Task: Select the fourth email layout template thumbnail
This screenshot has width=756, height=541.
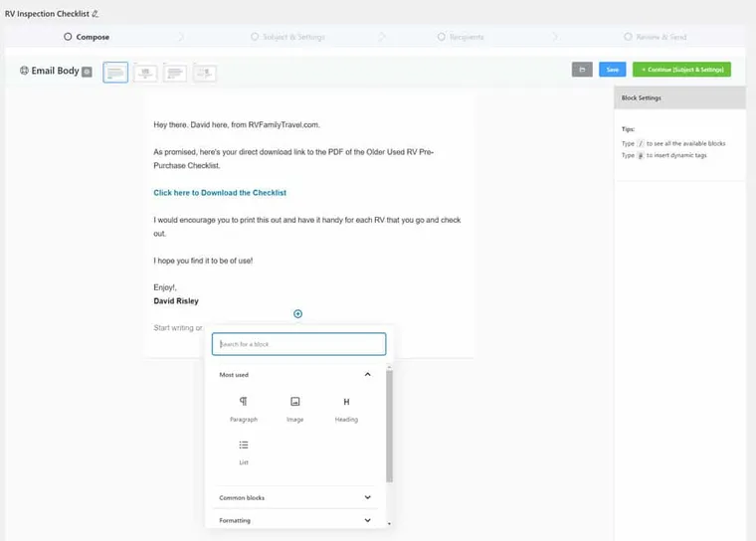Action: click(x=205, y=73)
